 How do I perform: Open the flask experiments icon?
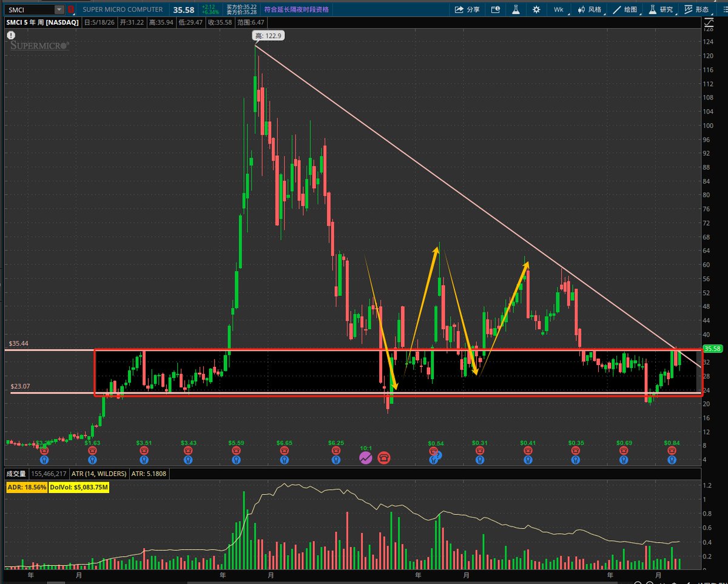516,10
